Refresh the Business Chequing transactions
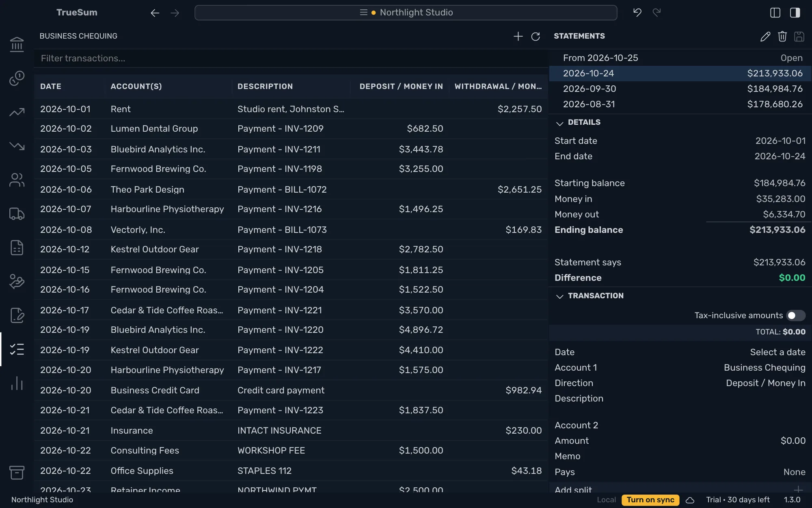 [x=536, y=37]
